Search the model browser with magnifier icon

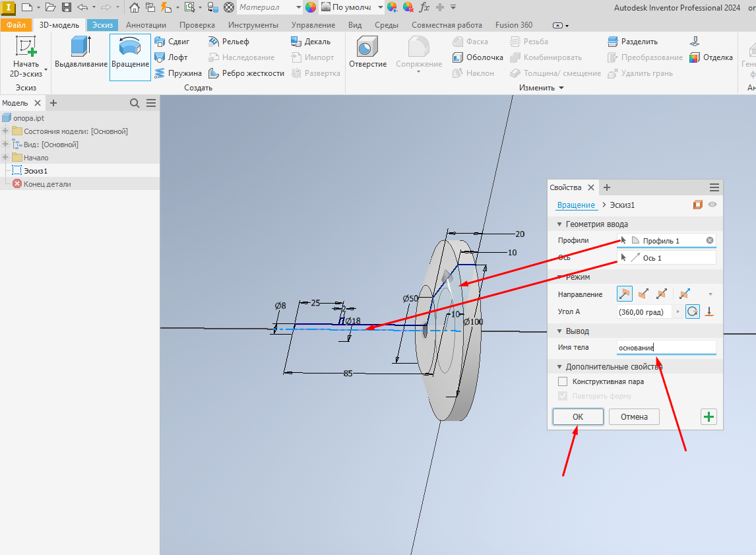coord(135,103)
